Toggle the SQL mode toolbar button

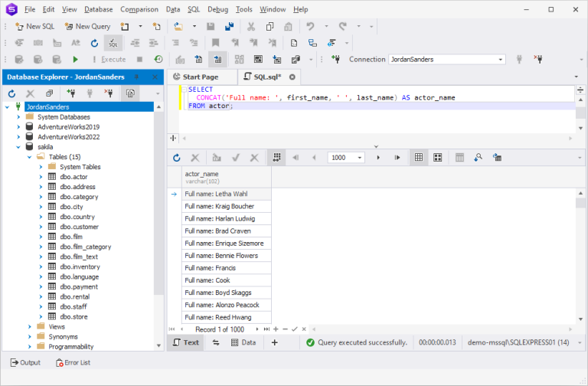coord(113,43)
